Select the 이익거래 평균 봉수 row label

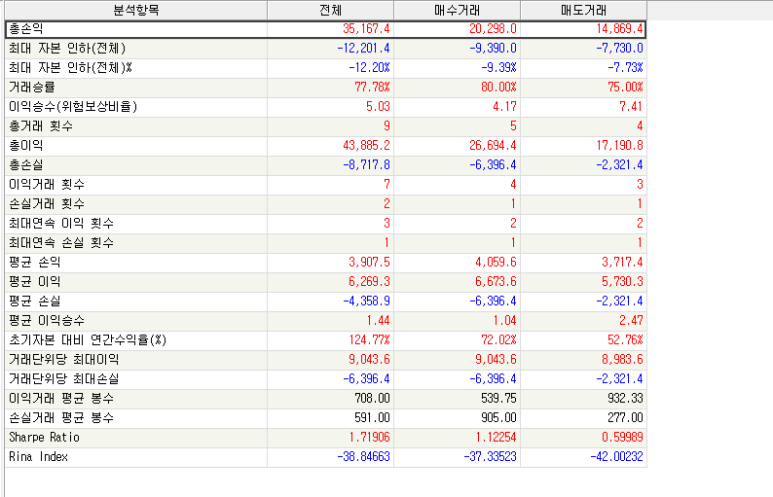(61, 398)
